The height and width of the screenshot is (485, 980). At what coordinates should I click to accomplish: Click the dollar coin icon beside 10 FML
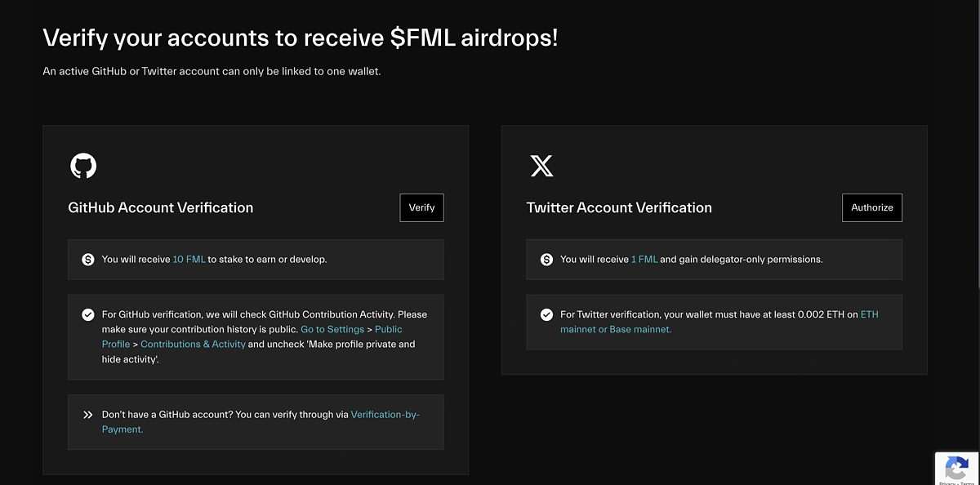coord(88,260)
